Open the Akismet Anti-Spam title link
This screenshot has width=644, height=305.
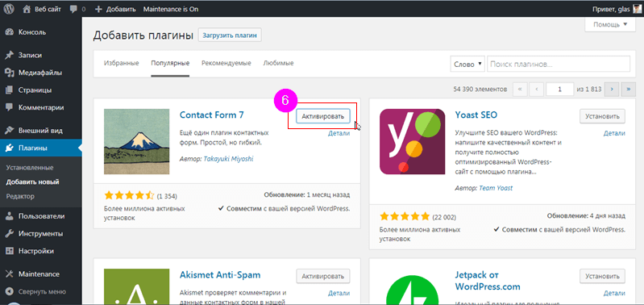tap(220, 274)
